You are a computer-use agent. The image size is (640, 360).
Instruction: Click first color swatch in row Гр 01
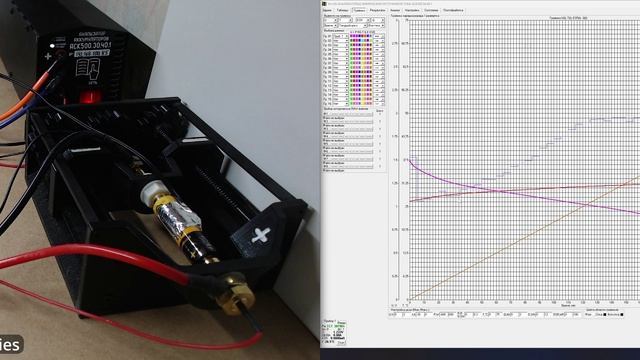coord(351,36)
